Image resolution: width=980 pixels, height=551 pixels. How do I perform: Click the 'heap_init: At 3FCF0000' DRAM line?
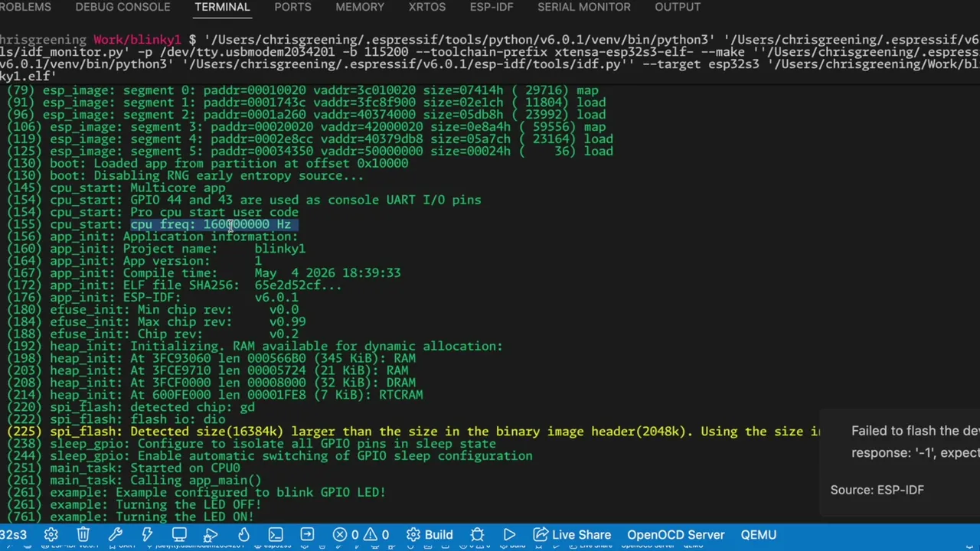[x=211, y=383]
